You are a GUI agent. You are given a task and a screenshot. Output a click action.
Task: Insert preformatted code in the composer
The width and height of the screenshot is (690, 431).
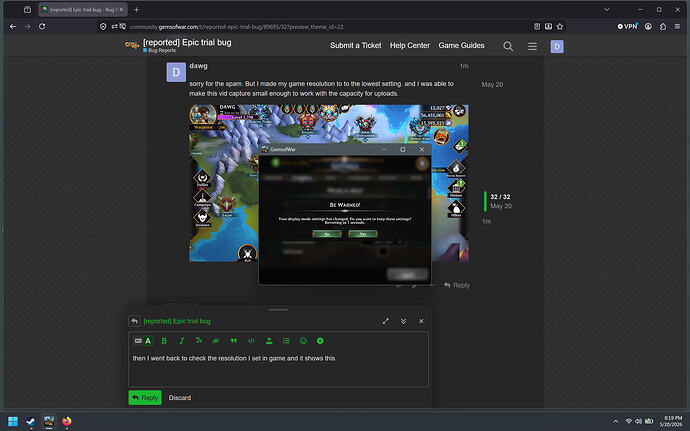point(251,341)
